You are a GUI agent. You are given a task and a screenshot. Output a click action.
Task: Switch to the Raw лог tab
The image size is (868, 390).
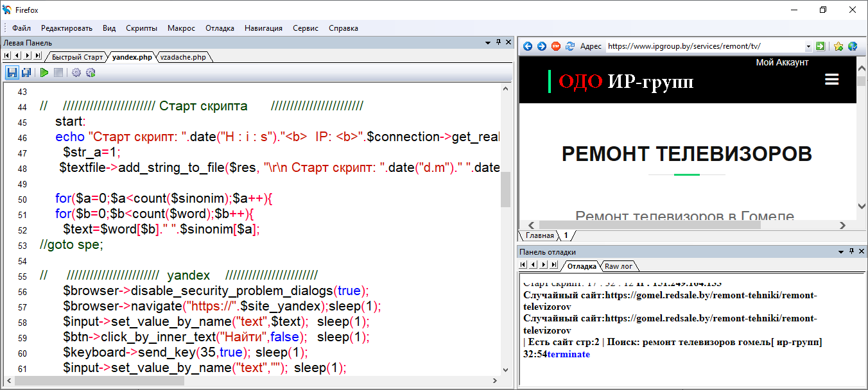pyautogui.click(x=618, y=266)
